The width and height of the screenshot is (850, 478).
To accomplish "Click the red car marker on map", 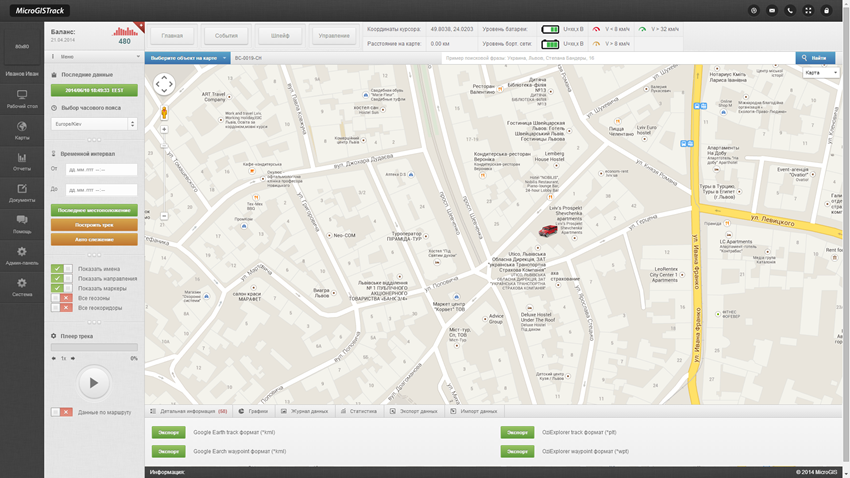I will pyautogui.click(x=548, y=230).
